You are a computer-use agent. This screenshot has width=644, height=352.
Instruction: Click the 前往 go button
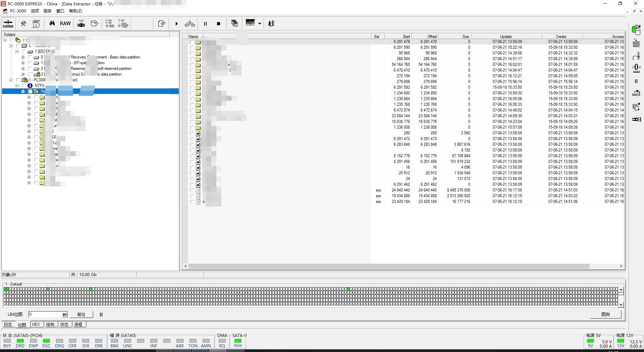(x=81, y=314)
